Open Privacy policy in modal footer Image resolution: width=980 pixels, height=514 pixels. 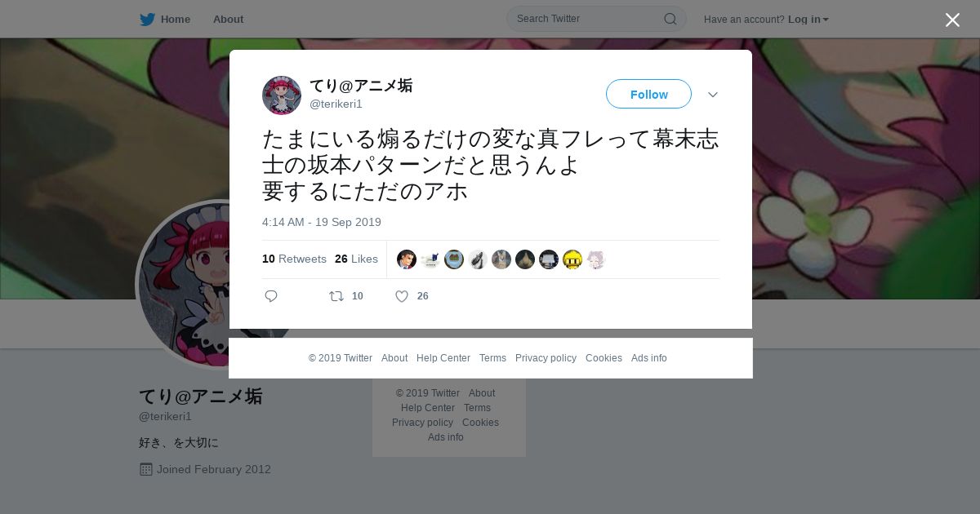point(546,358)
